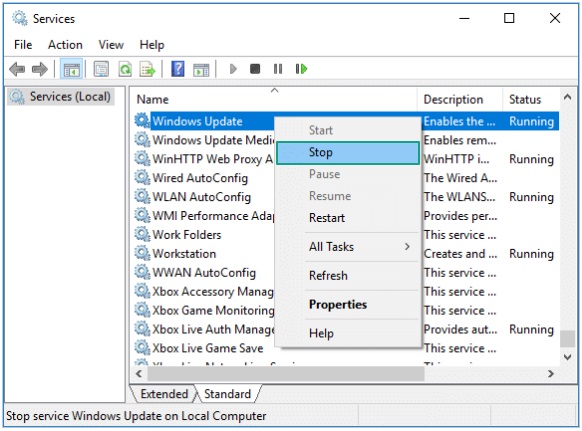The height and width of the screenshot is (431, 582).
Task: Open the Properties toolbar icon
Action: click(x=101, y=69)
